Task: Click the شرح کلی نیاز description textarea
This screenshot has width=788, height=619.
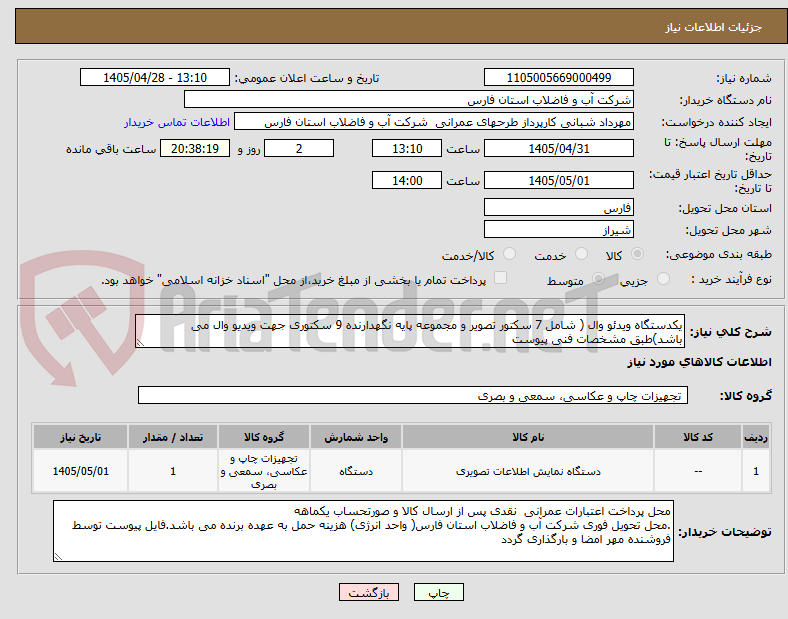Action: coord(410,332)
